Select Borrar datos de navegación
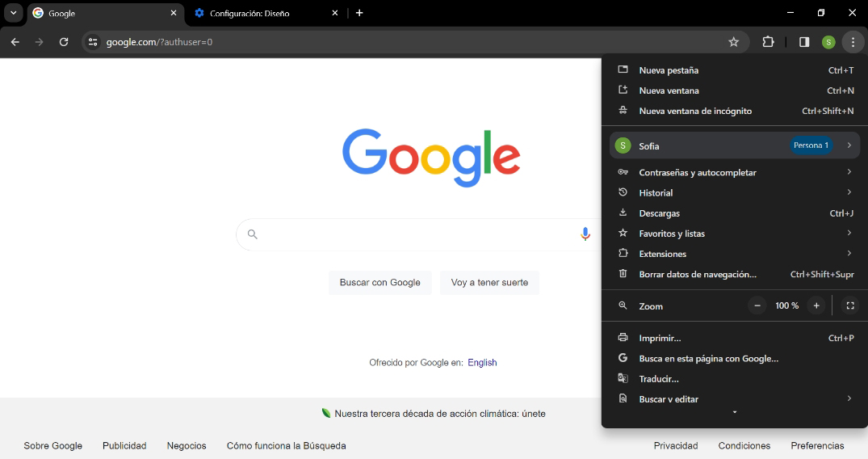The width and height of the screenshot is (868, 459). [735, 274]
